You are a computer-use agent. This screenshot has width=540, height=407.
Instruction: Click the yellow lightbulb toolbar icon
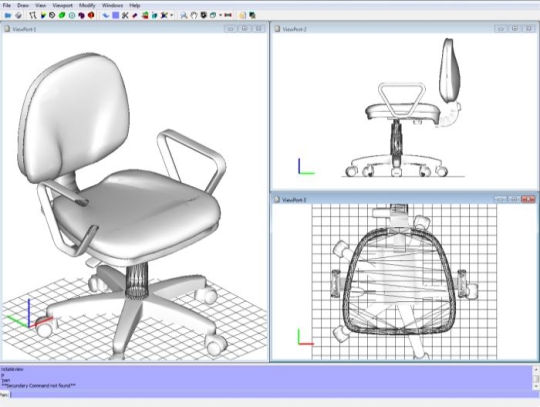(242, 15)
